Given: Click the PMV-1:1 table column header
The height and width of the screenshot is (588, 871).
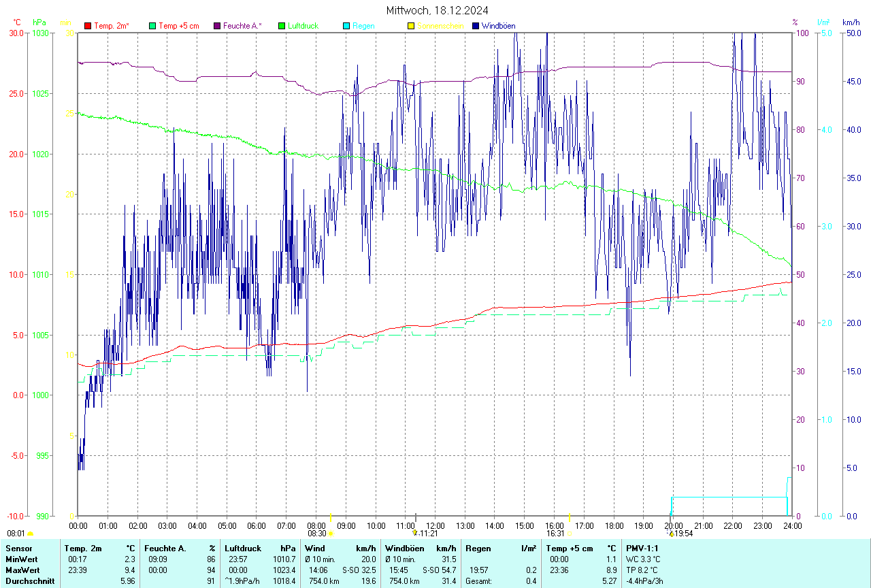Looking at the screenshot, I should 643,548.
